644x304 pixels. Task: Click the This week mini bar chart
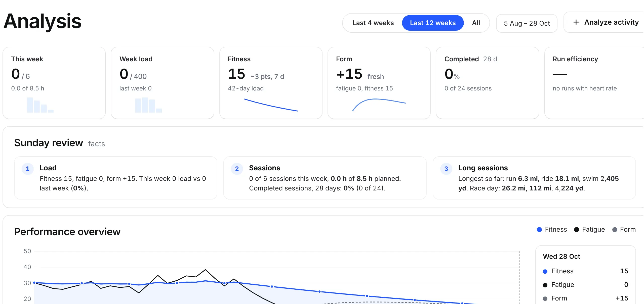click(40, 105)
